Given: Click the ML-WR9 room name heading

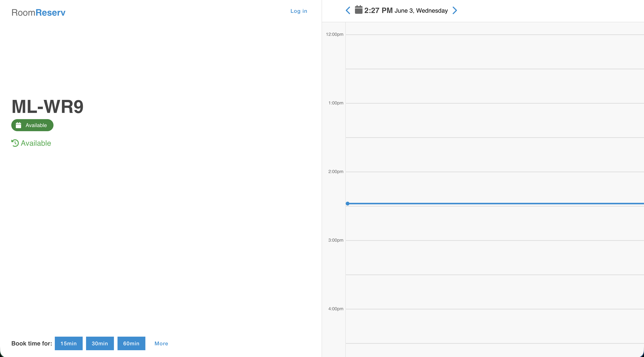Looking at the screenshot, I should coord(47,106).
